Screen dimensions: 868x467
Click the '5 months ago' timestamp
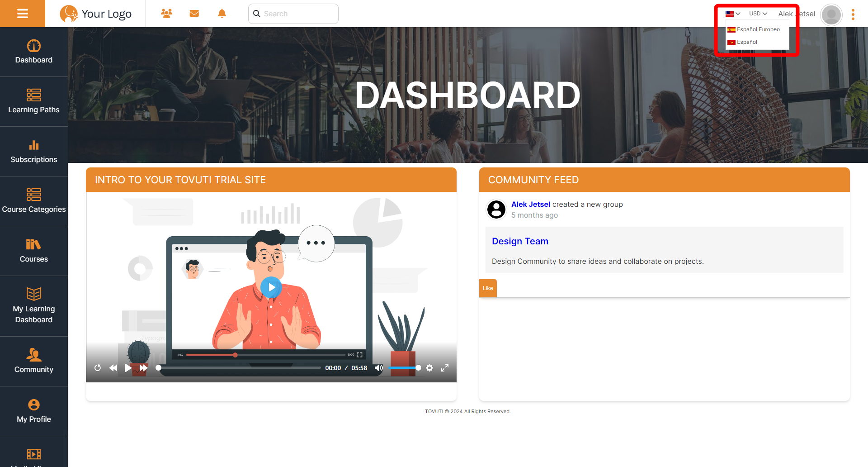click(x=534, y=215)
